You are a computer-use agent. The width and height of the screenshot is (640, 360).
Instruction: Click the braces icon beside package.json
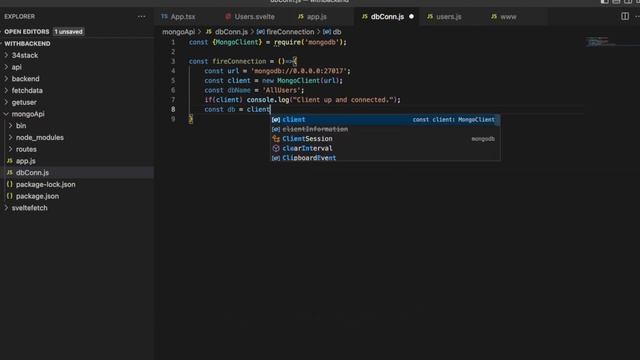tap(10, 196)
